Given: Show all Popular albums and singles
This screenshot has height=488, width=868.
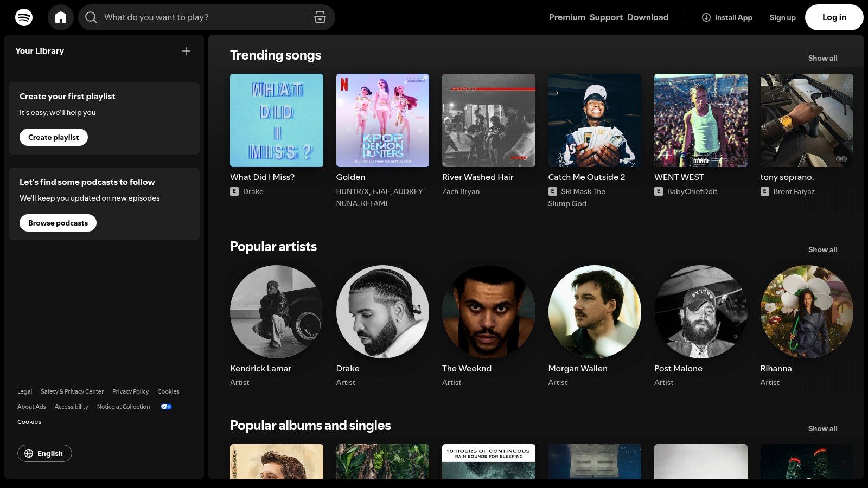Looking at the screenshot, I should click(822, 428).
